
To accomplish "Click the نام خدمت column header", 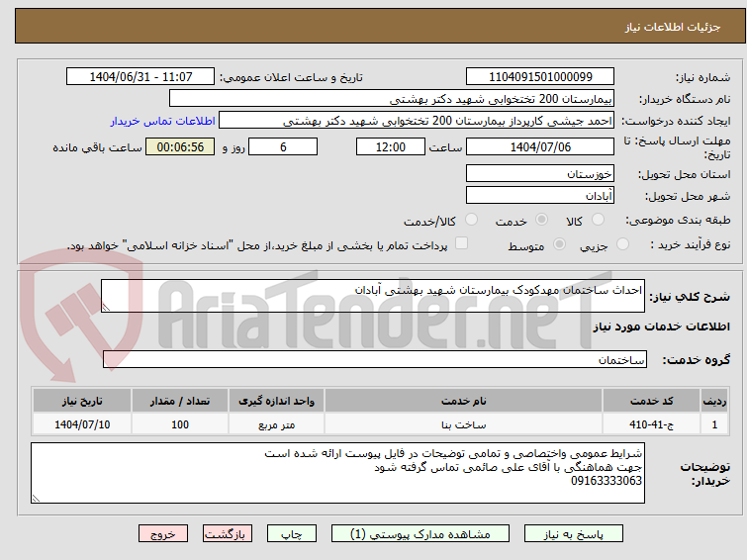I will coord(464,401).
